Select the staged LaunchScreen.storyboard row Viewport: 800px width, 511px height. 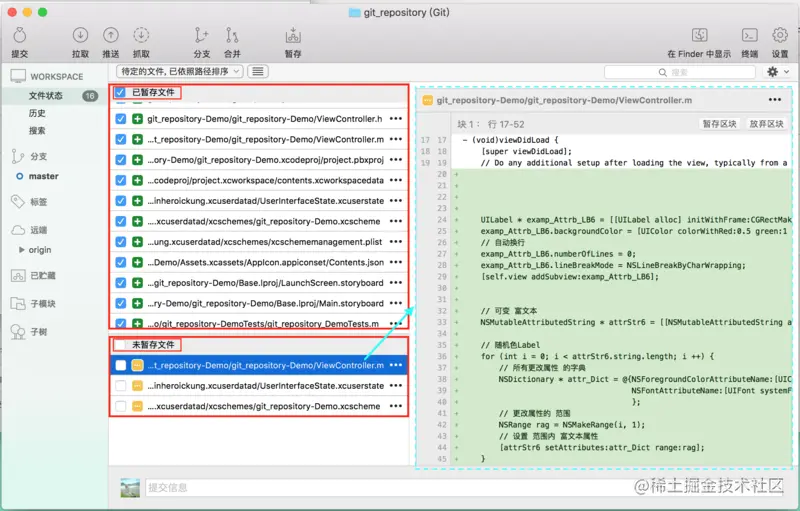click(259, 283)
